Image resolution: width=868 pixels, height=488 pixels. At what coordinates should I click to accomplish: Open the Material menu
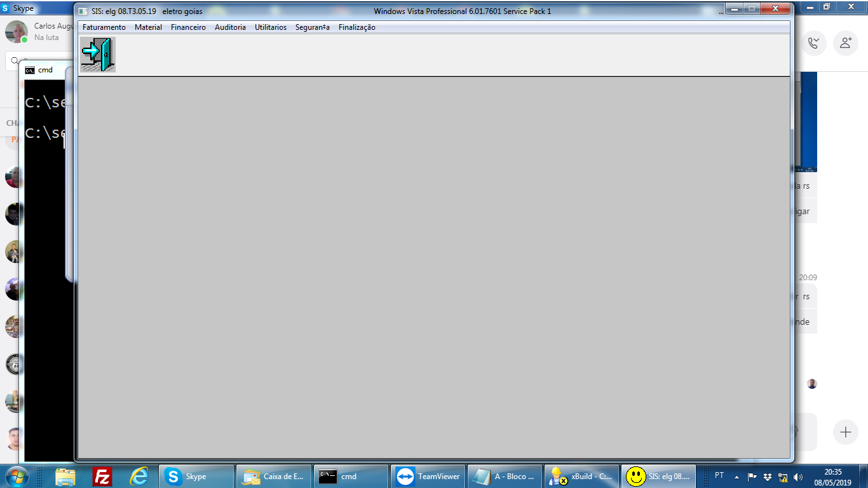click(x=148, y=27)
